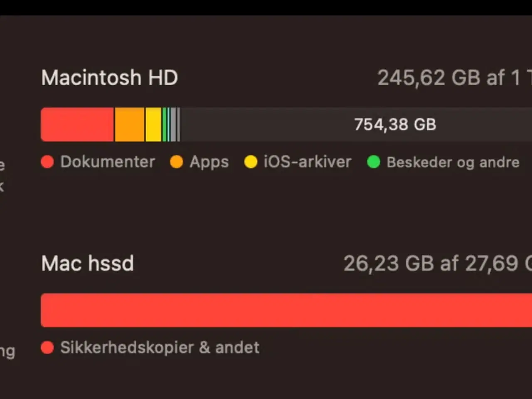Viewport: 532px width, 399px height.
Task: Select the thin green segment in storage bar
Action: tap(165, 125)
